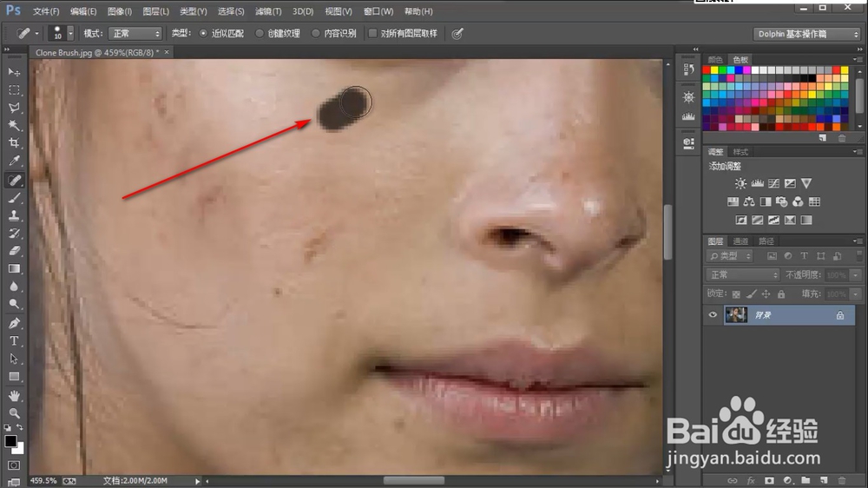
Task: Select the Polygonal Lasso tool
Action: pyautogui.click(x=15, y=108)
